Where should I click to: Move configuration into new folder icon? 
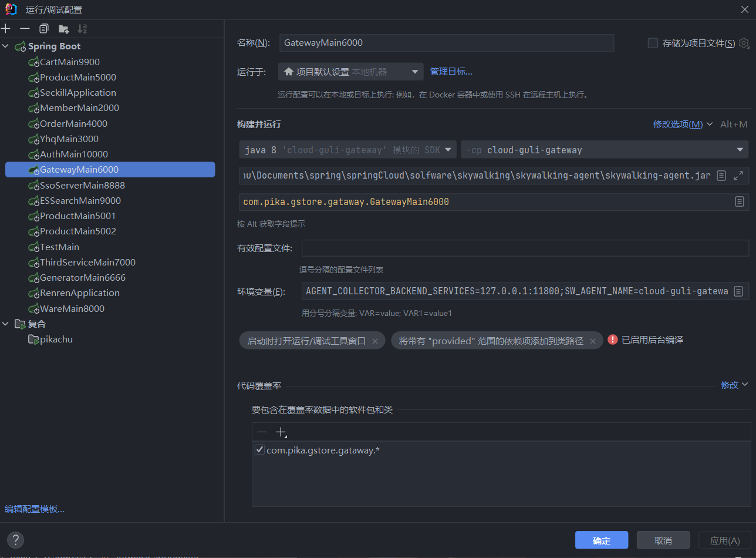63,28
